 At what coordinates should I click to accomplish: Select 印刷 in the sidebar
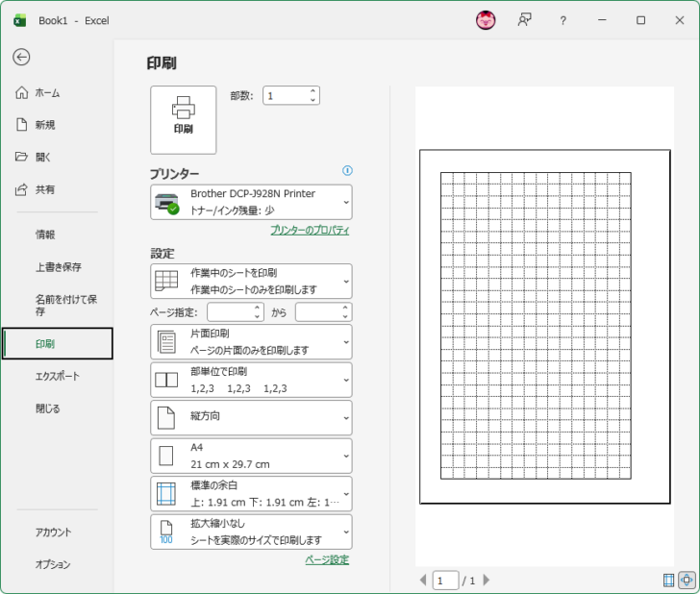point(57,344)
